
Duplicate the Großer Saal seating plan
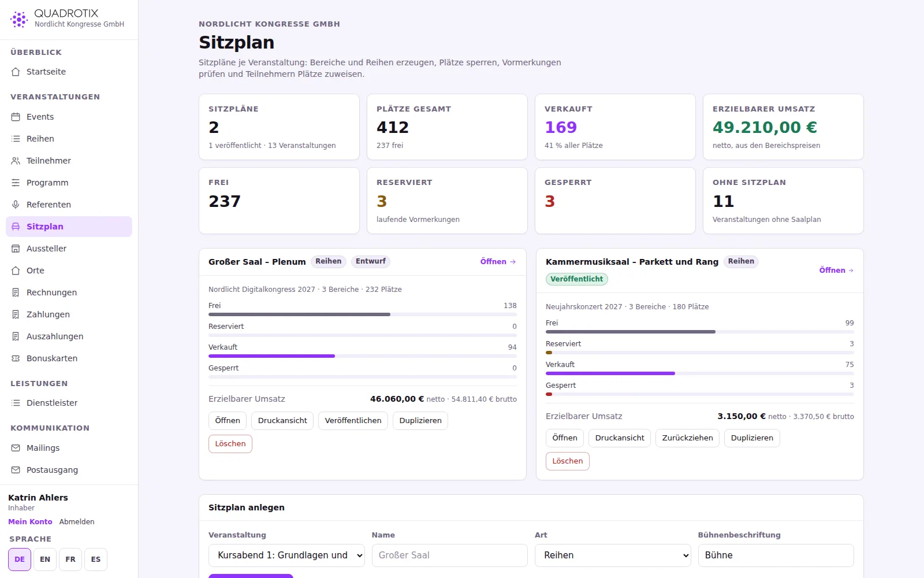(420, 421)
